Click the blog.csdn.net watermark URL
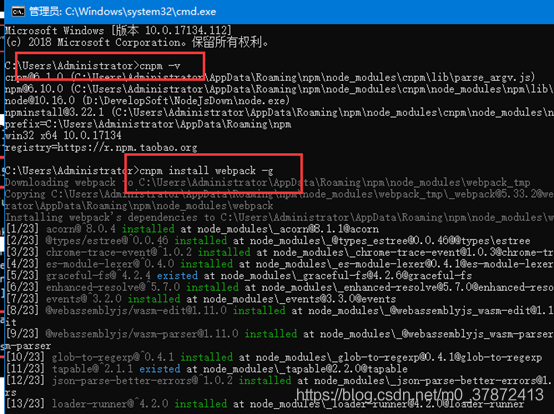 click(420, 395)
